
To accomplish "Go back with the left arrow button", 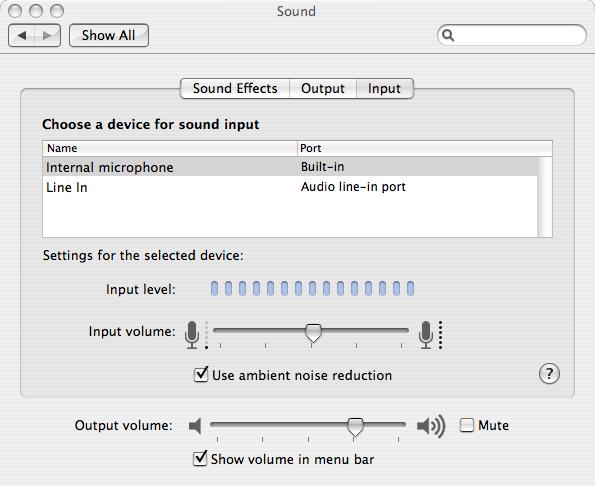I will (22, 36).
